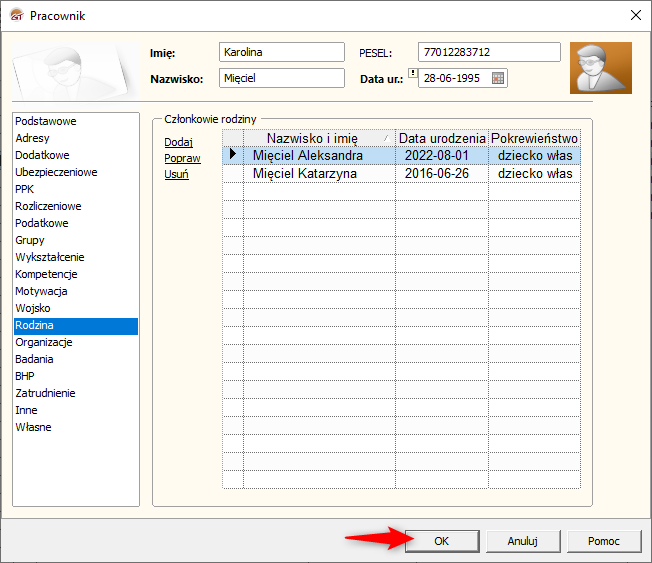The image size is (652, 563).
Task: Open the Podstawowe section
Action: (46, 121)
